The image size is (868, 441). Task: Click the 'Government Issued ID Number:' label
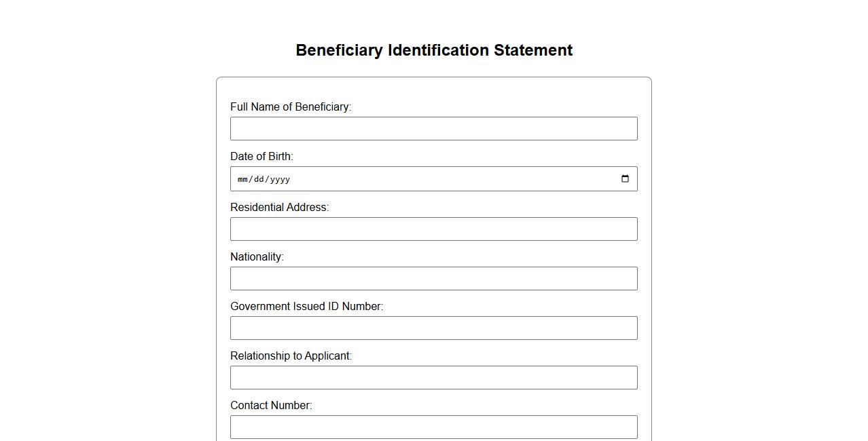[x=306, y=307]
